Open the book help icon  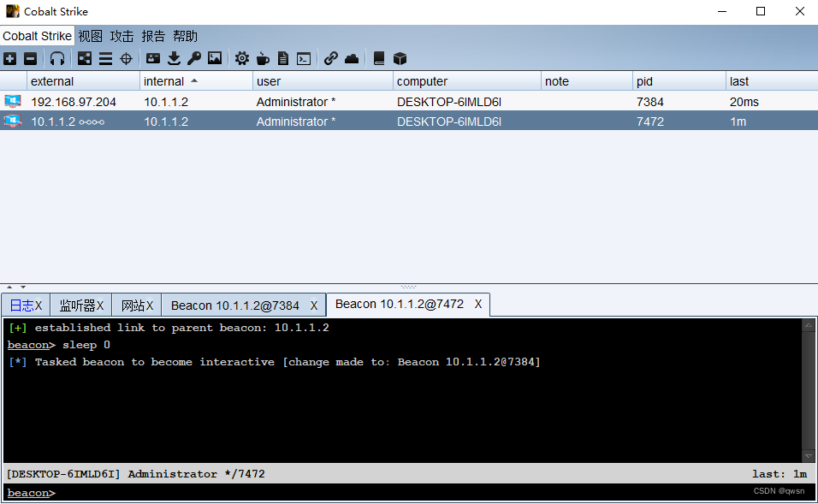[x=379, y=58]
